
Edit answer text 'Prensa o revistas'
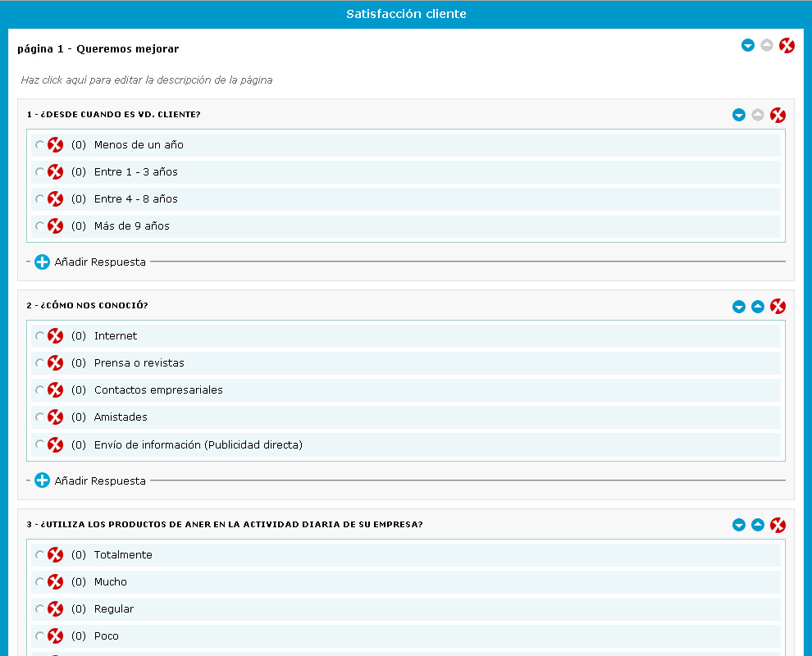139,363
